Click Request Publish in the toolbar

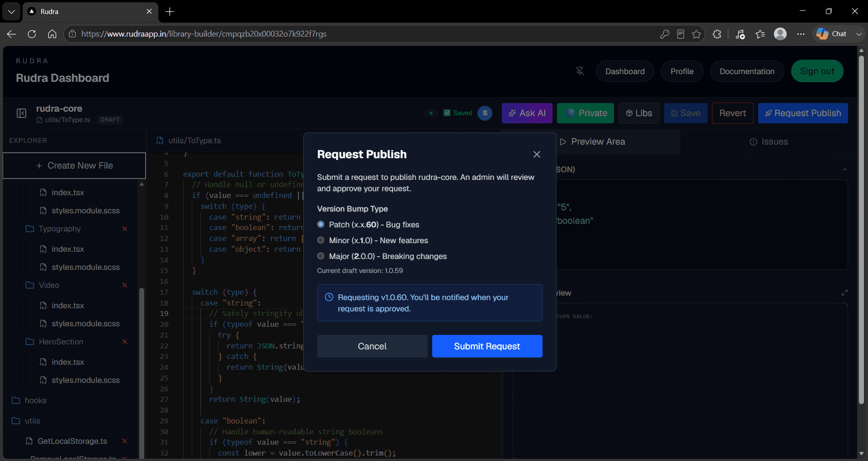803,113
